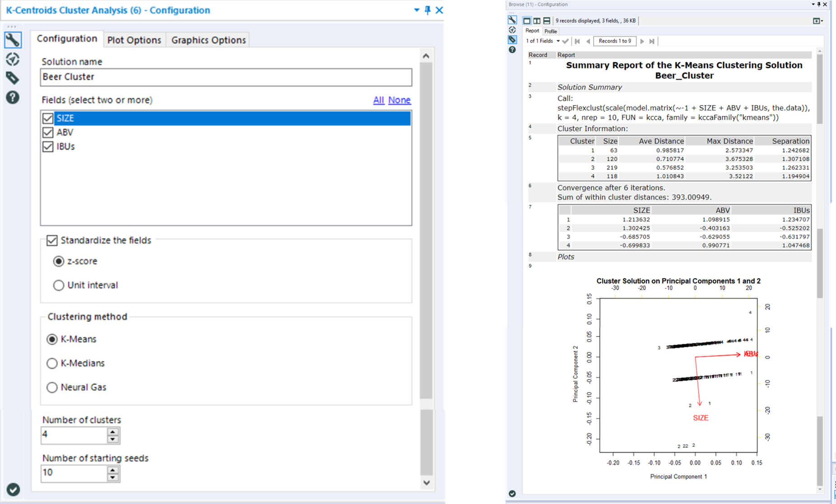Viewport: 836px width, 504px height.
Task: Select the K-Medians clustering method
Action: click(52, 363)
